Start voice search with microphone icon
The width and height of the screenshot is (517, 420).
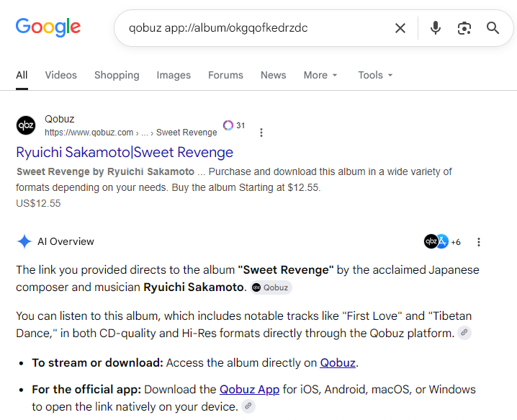[436, 28]
